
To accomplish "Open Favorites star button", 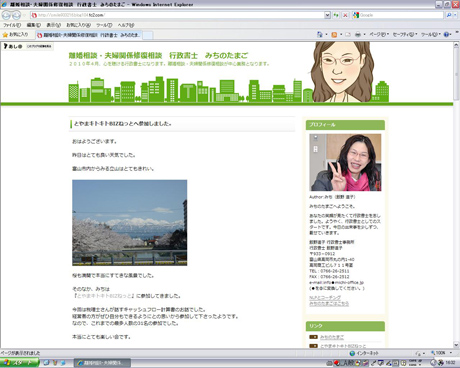I will click(x=15, y=34).
